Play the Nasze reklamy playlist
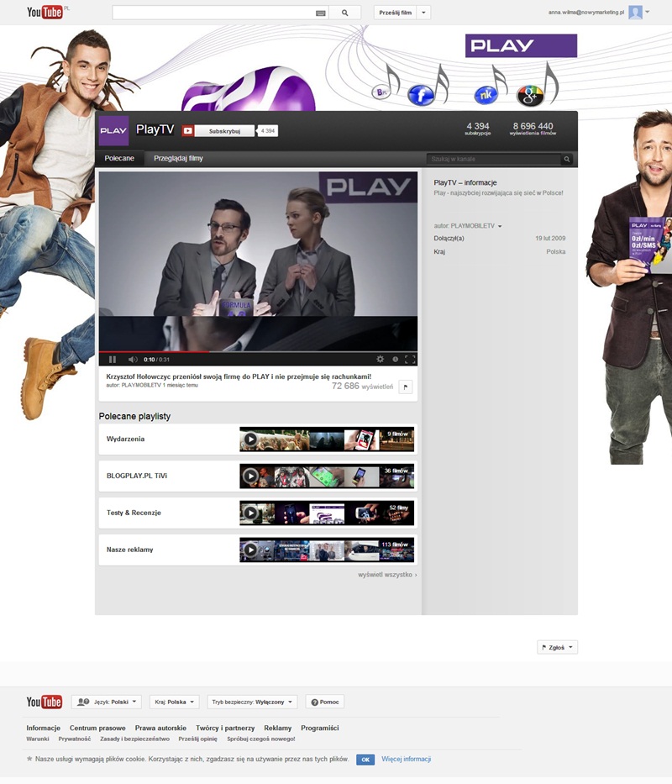Viewport: 672px width, 784px height. (x=250, y=550)
